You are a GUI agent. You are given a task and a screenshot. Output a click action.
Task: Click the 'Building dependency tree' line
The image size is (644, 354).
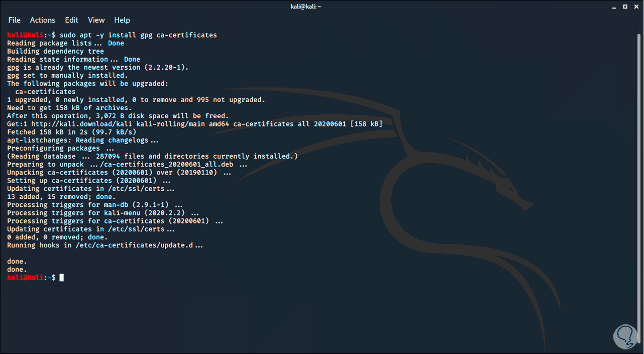coord(56,51)
